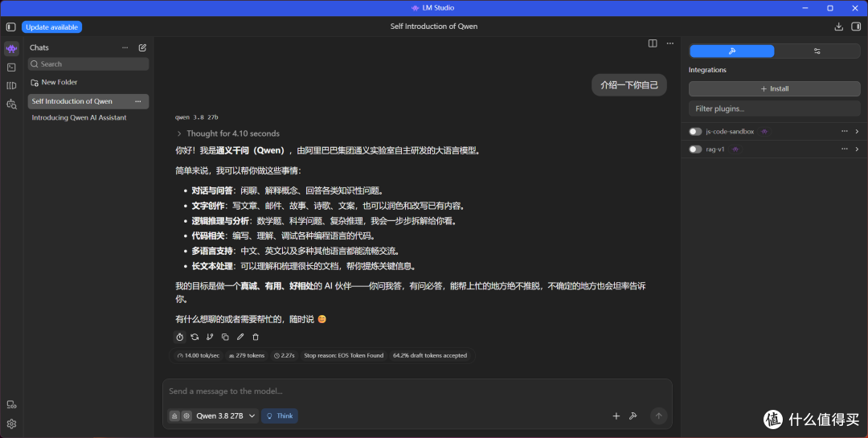
Task: Open the Chat view in left rail
Action: coord(11,49)
